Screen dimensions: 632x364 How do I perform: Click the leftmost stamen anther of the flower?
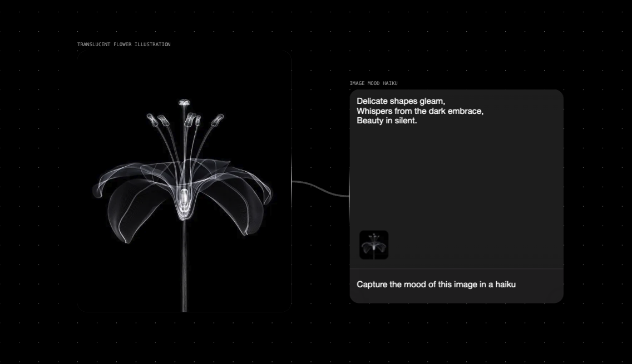click(x=150, y=117)
